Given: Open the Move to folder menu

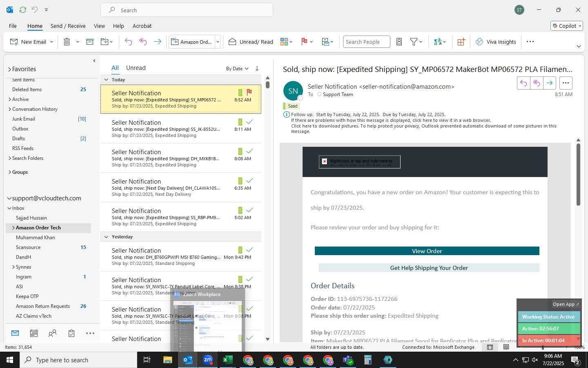Looking at the screenshot, I should (x=107, y=42).
